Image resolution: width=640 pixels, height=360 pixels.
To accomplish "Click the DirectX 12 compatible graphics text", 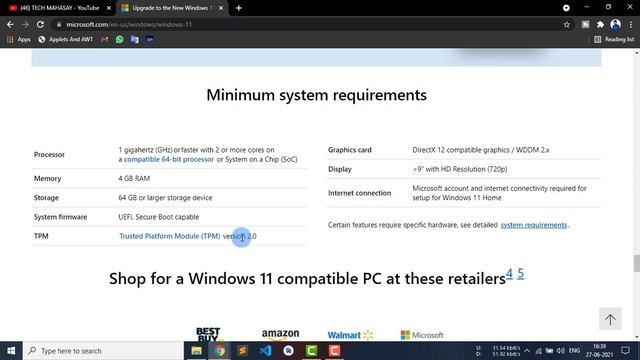I will pos(481,150).
